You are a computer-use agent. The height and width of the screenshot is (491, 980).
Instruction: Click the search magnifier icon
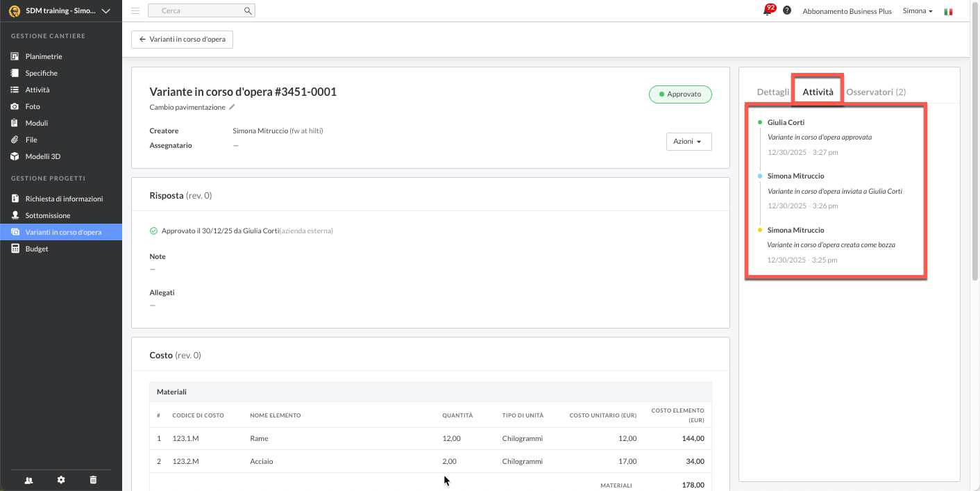248,11
